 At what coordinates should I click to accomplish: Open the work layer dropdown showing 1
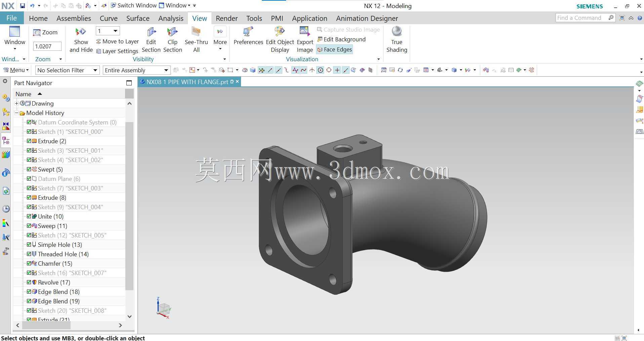pyautogui.click(x=108, y=31)
